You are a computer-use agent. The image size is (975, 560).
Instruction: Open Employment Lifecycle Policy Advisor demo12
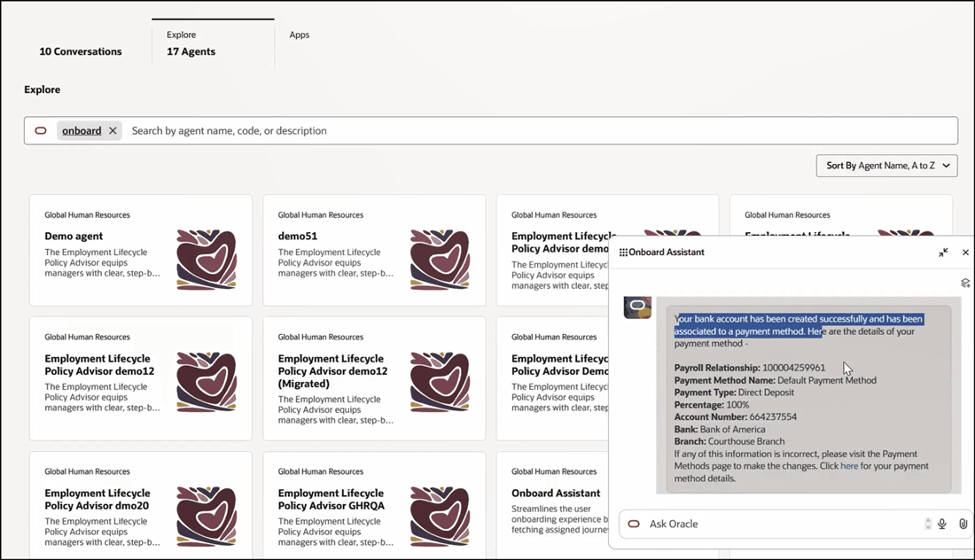point(141,378)
